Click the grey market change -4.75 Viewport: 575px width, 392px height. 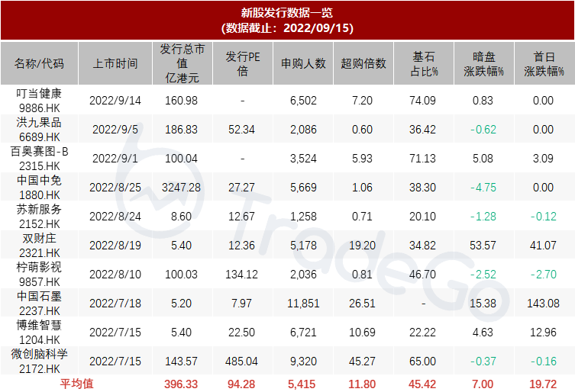(x=483, y=187)
